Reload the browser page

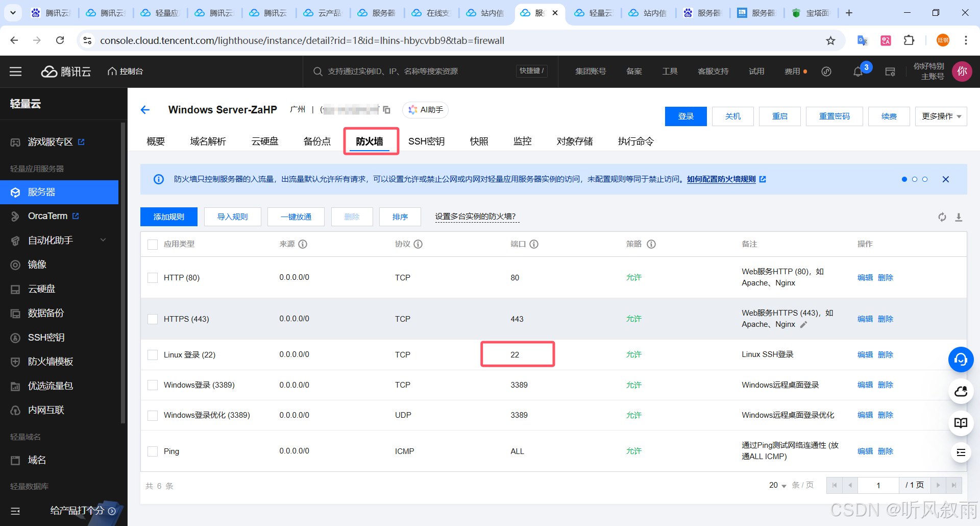60,40
